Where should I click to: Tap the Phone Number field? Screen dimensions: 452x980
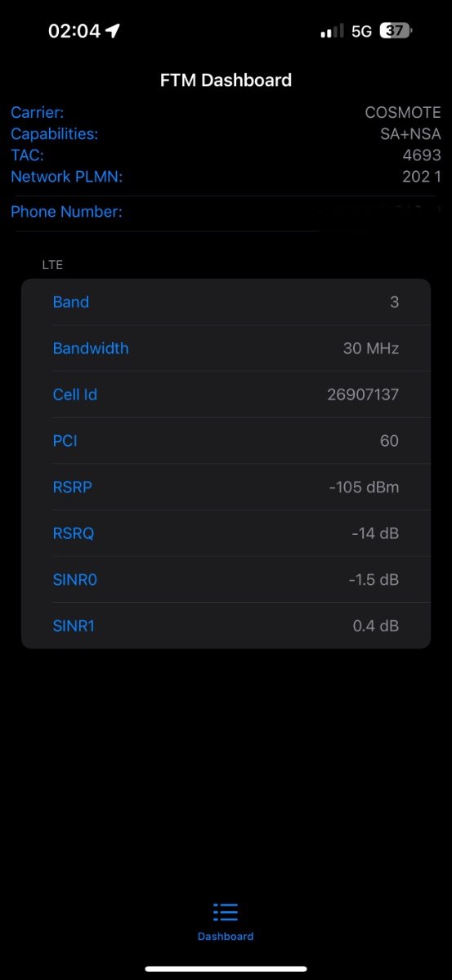[226, 212]
